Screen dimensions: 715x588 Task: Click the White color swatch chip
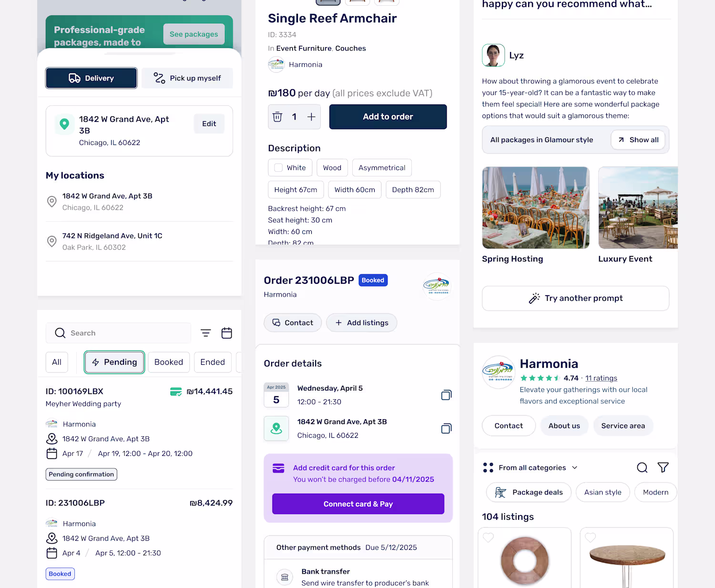coord(290,168)
